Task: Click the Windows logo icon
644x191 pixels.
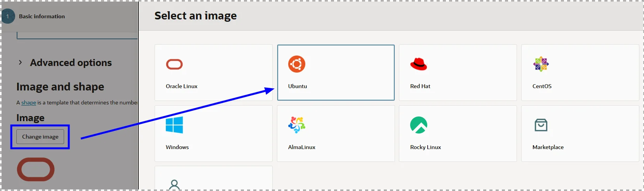Action: [x=174, y=125]
